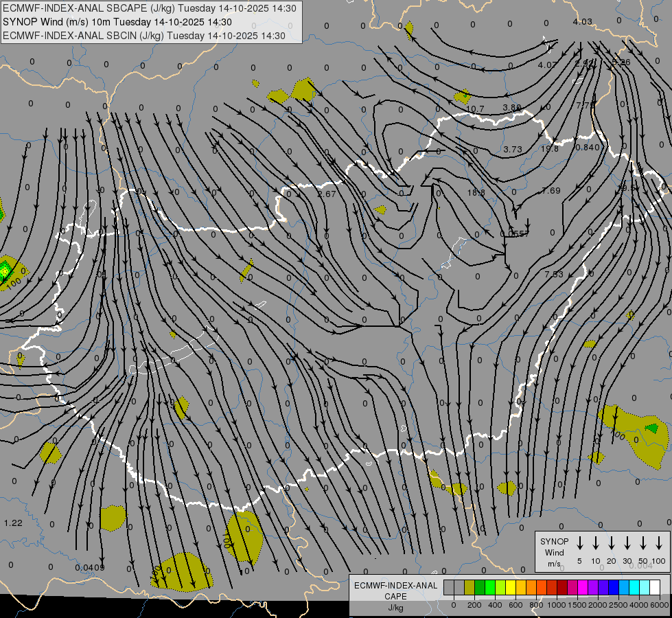Click the 50 m/s wind arrow in legend

tap(643, 543)
